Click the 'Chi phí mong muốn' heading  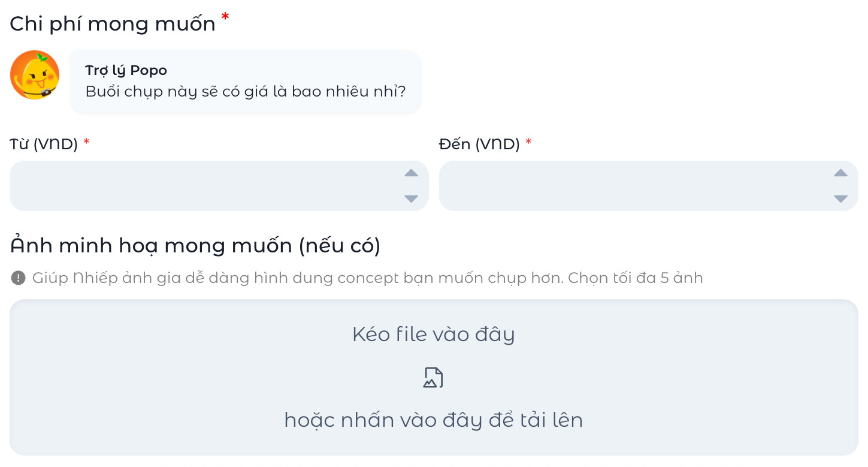(113, 24)
